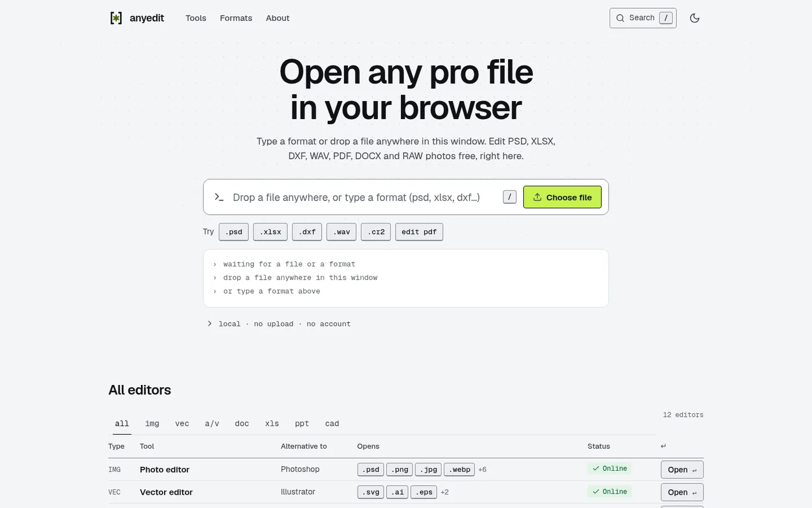Click the Choose file button
The width and height of the screenshot is (812, 508).
coord(562,197)
